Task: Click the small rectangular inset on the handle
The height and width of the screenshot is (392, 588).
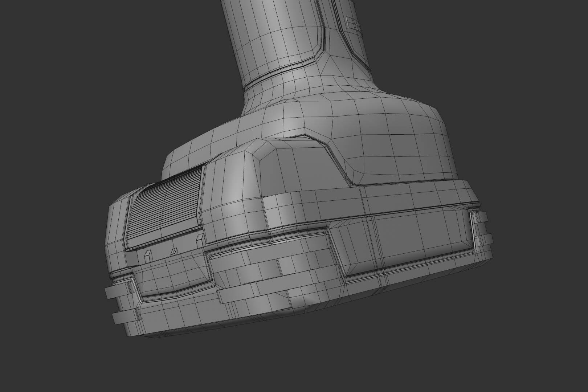Action: pyautogui.click(x=352, y=24)
